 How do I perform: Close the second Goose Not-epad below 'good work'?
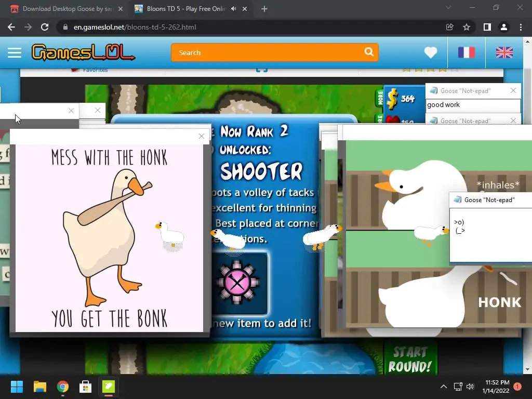point(513,121)
